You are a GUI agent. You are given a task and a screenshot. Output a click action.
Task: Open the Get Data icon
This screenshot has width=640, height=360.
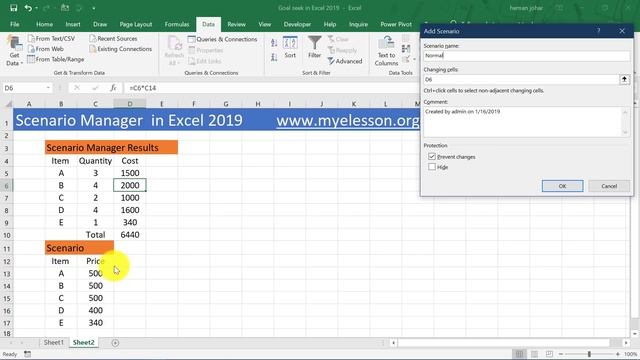14,43
